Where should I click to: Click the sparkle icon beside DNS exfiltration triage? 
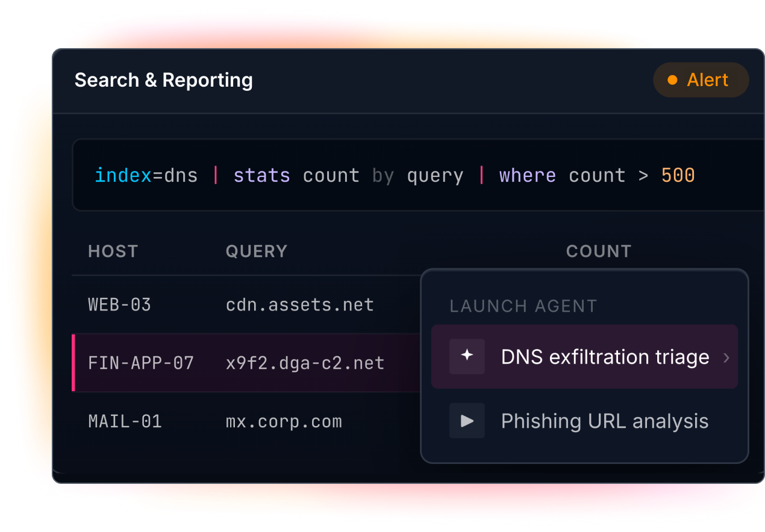coord(467,356)
